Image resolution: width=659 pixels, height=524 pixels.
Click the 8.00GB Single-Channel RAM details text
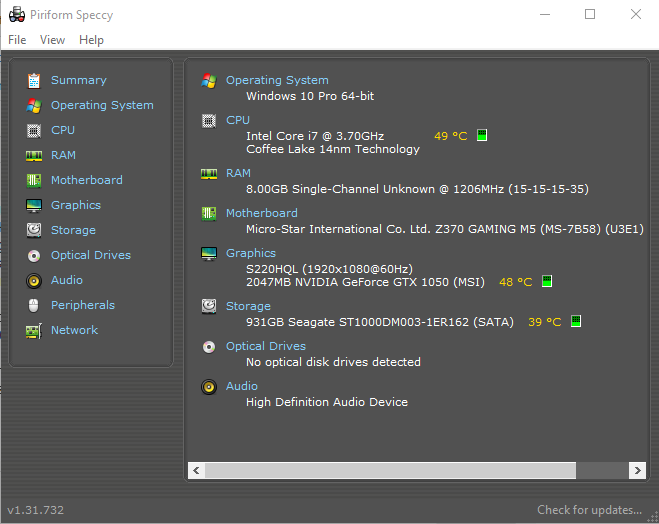click(x=417, y=190)
